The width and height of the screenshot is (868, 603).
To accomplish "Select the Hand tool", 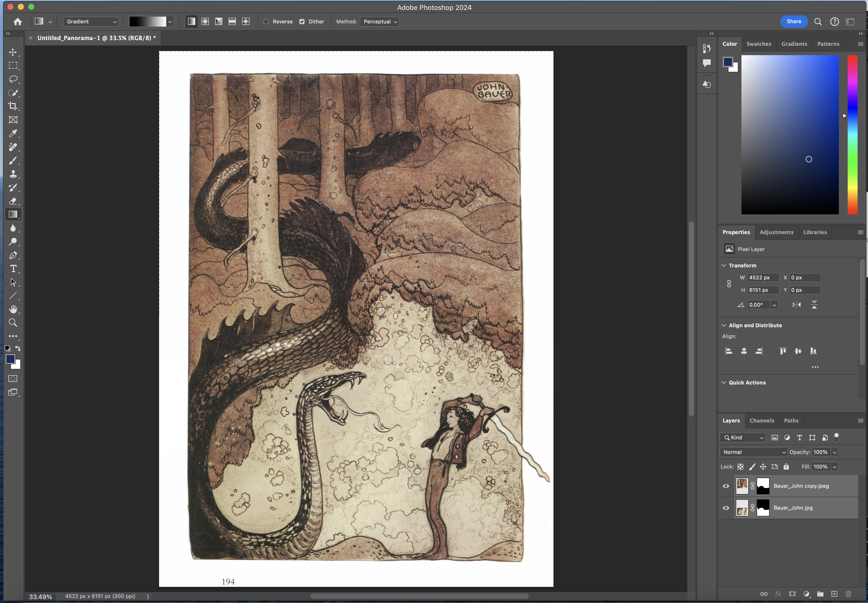I will pos(13,310).
